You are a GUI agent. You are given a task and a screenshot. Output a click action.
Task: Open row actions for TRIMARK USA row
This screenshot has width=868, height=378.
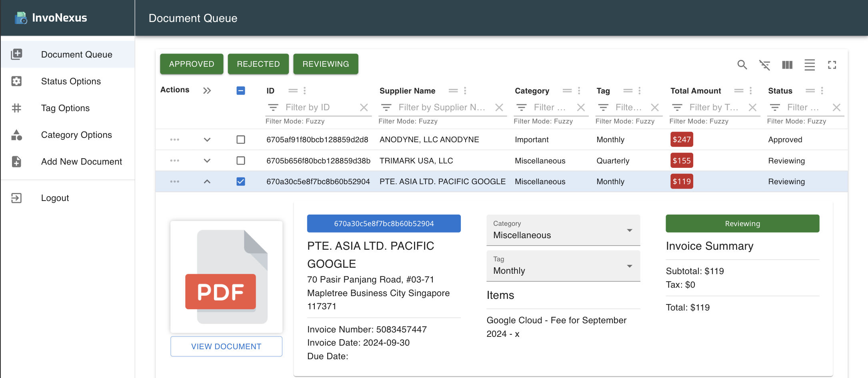pos(175,161)
